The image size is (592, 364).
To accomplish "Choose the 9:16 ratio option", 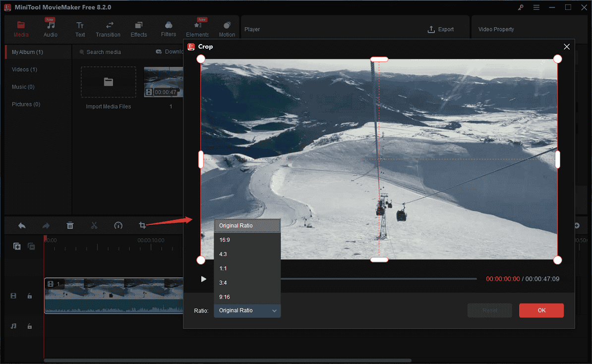I will tap(247, 297).
